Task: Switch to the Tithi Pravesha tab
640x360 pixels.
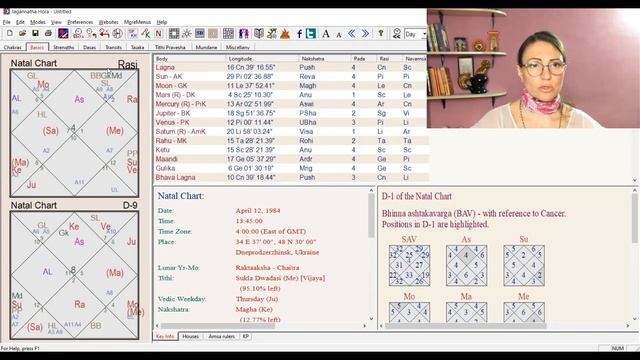Action: pos(170,47)
